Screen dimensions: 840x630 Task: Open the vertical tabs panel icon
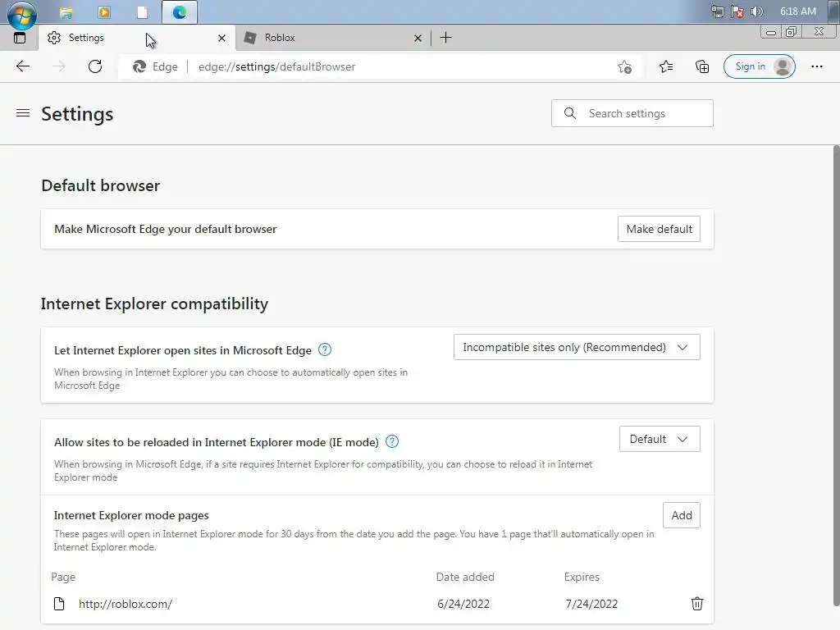click(x=20, y=38)
